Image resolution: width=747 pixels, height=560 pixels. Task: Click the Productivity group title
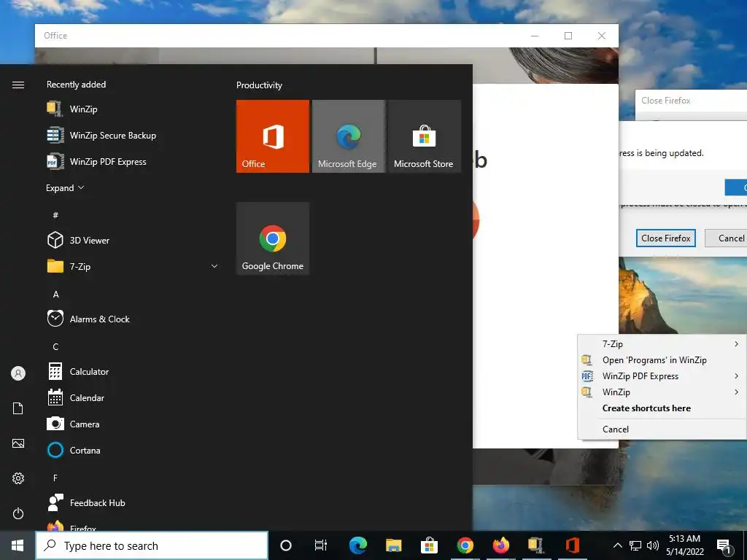click(259, 85)
